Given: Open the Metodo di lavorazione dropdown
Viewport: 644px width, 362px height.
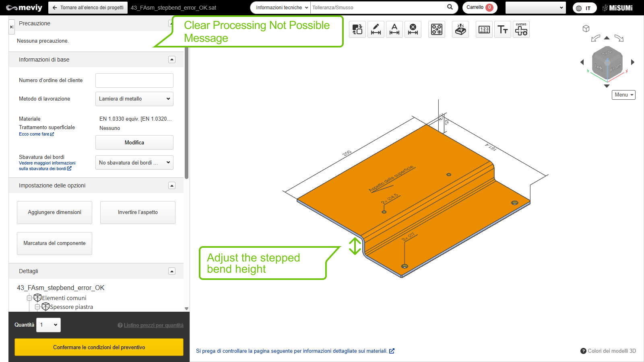Looking at the screenshot, I should pos(134,99).
